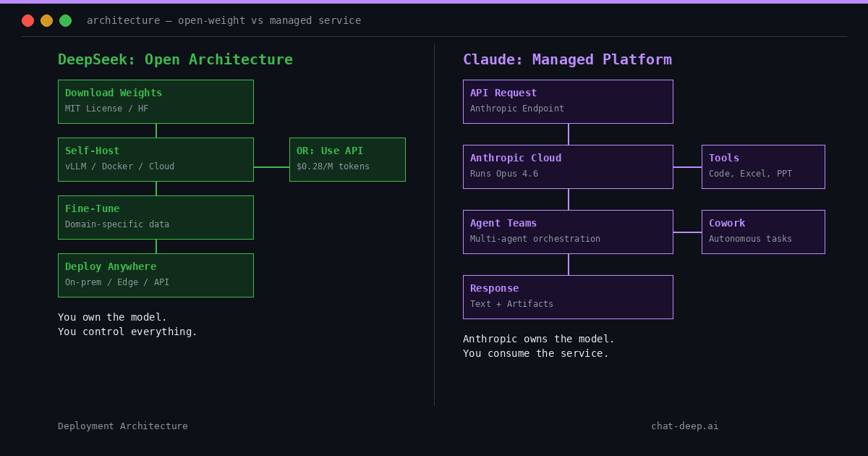
Task: Click the green traffic light icon
Action: pos(65,20)
